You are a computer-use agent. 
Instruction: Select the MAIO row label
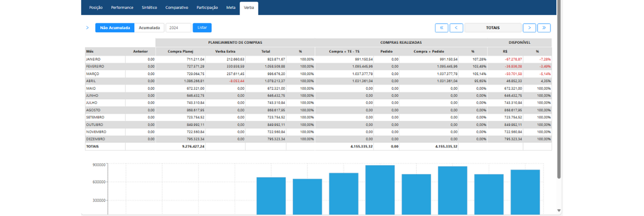click(x=91, y=88)
